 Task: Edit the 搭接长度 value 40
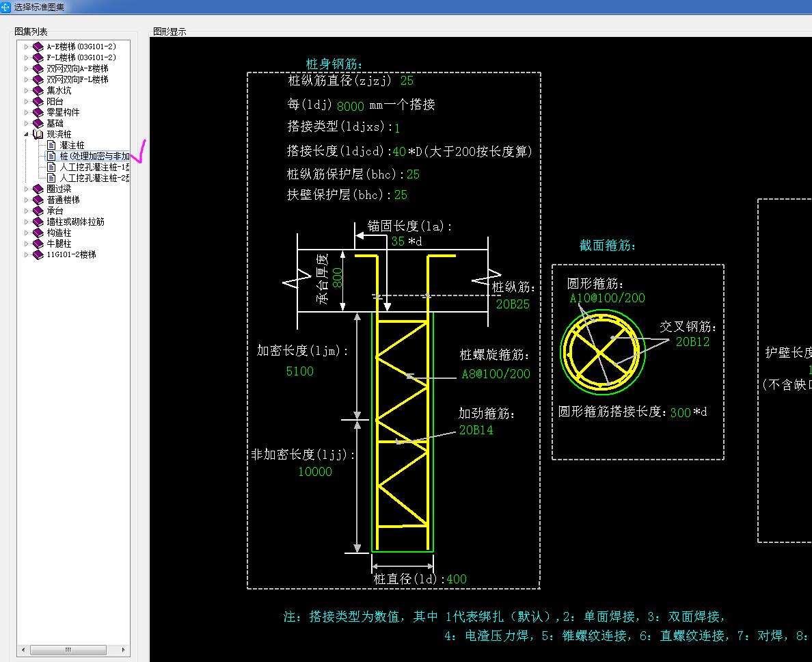(x=399, y=152)
